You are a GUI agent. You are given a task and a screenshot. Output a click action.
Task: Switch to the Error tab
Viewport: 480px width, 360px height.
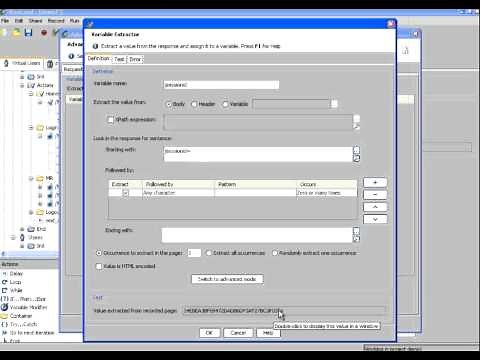pos(135,59)
